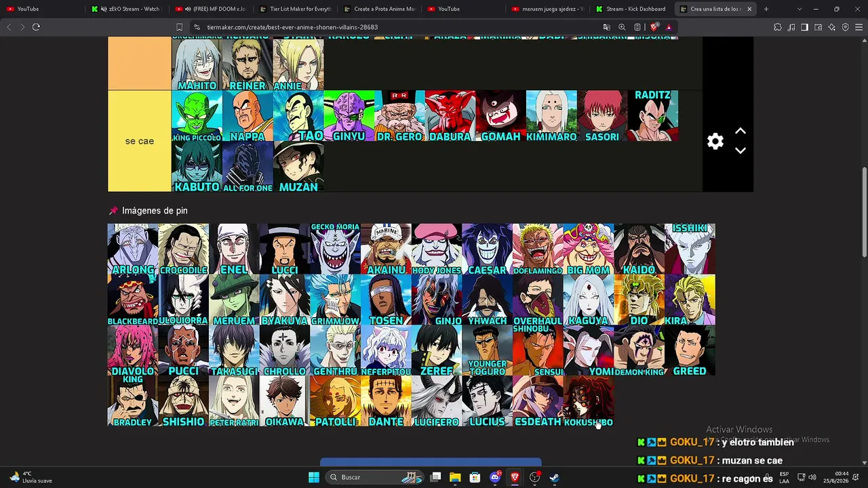Expand the tab search dropdown arrow

pos(800,9)
